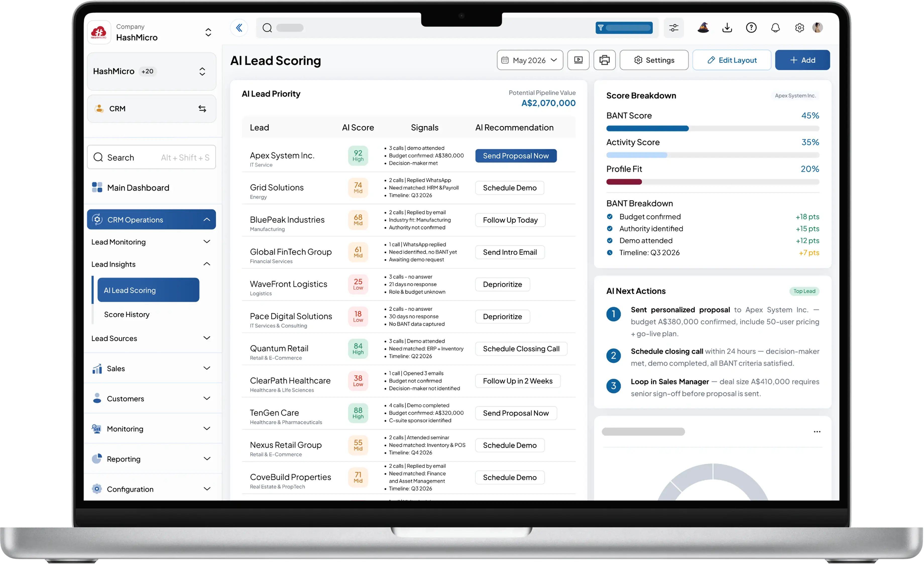This screenshot has height=564, width=924.
Task: Click the Monitoring icon in sidebar
Action: pos(97,429)
